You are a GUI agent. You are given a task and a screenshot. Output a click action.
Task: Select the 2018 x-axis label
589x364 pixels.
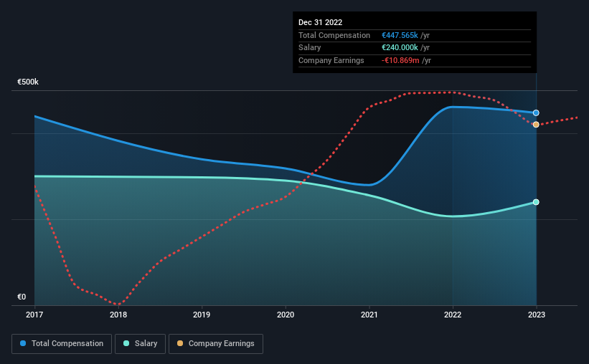point(118,315)
